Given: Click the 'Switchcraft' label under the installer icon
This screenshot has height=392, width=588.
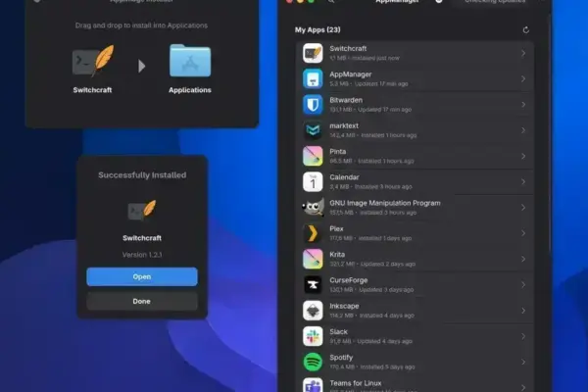Looking at the screenshot, I should click(92, 90).
